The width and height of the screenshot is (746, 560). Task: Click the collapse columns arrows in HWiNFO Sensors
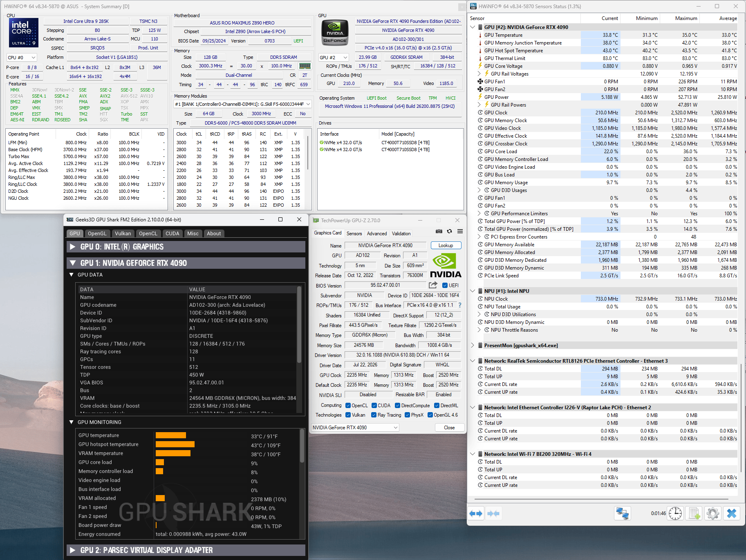(493, 513)
